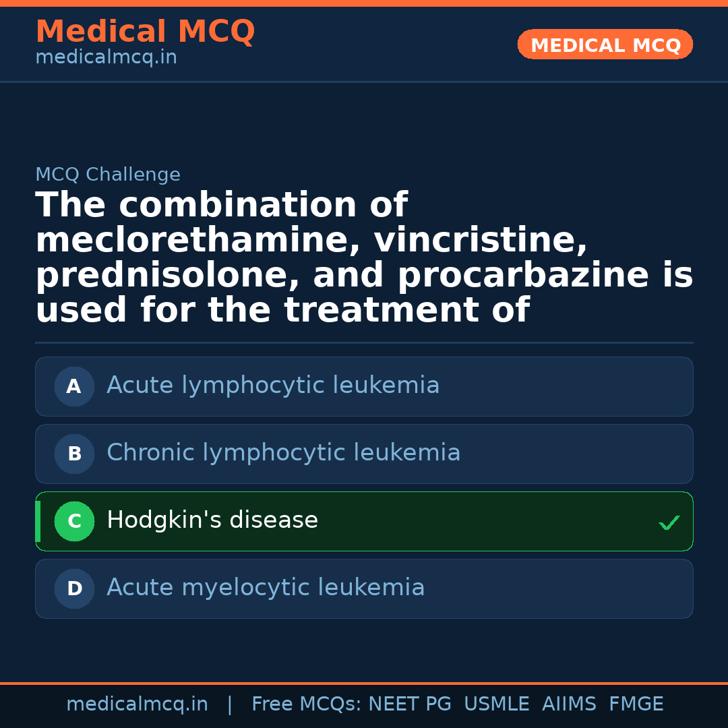Click the orange MEDICAL MCQ badge
728x728 pixels.
coord(605,45)
